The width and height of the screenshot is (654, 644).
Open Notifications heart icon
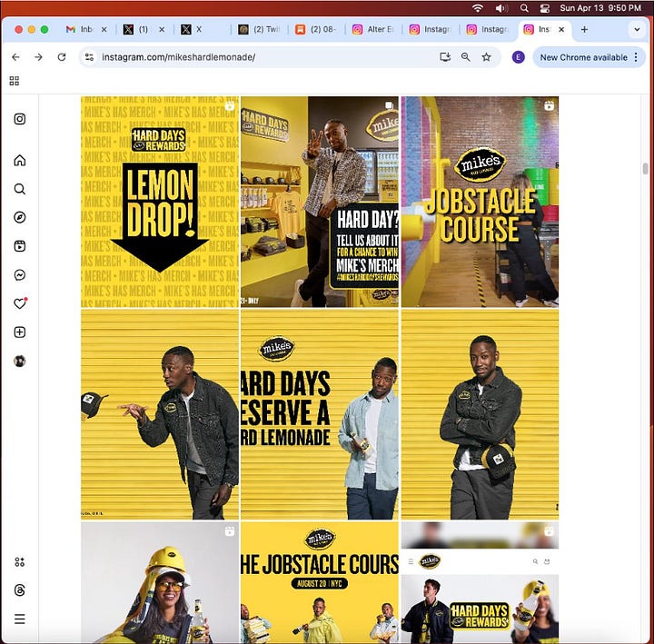click(20, 303)
